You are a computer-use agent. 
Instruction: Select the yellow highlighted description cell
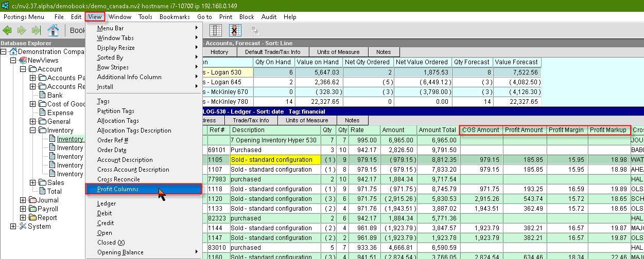(275, 160)
